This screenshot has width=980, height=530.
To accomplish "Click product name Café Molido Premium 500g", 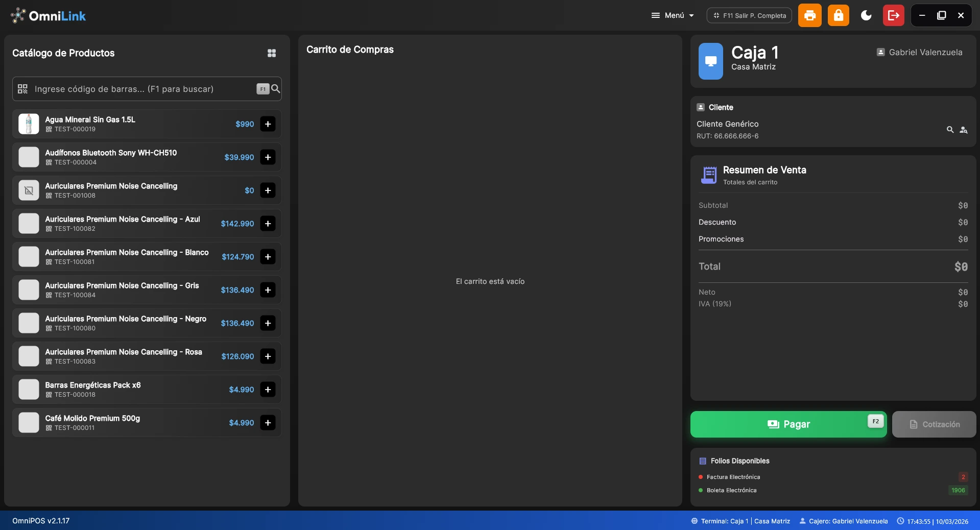I will click(92, 418).
